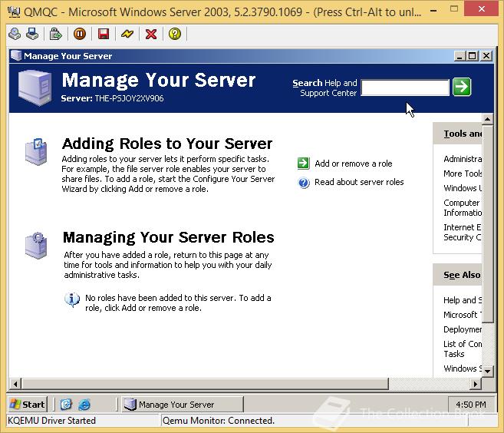
Task: Click the green arrow search Go button
Action: pos(462,87)
